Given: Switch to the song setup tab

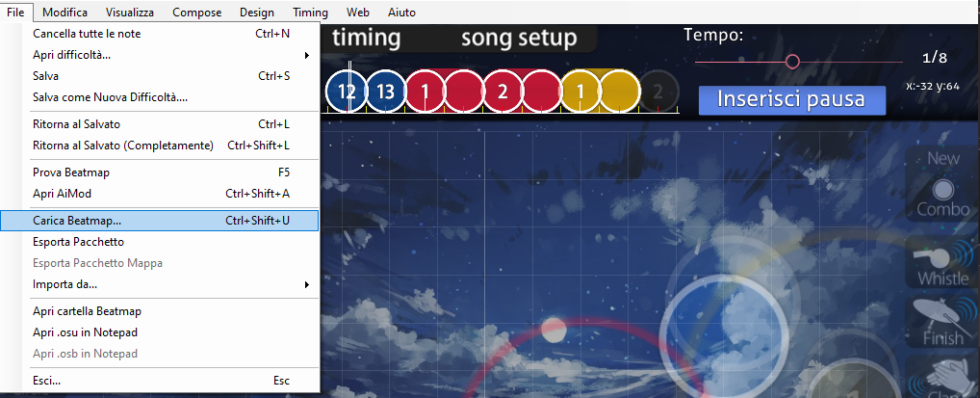Looking at the screenshot, I should point(520,39).
